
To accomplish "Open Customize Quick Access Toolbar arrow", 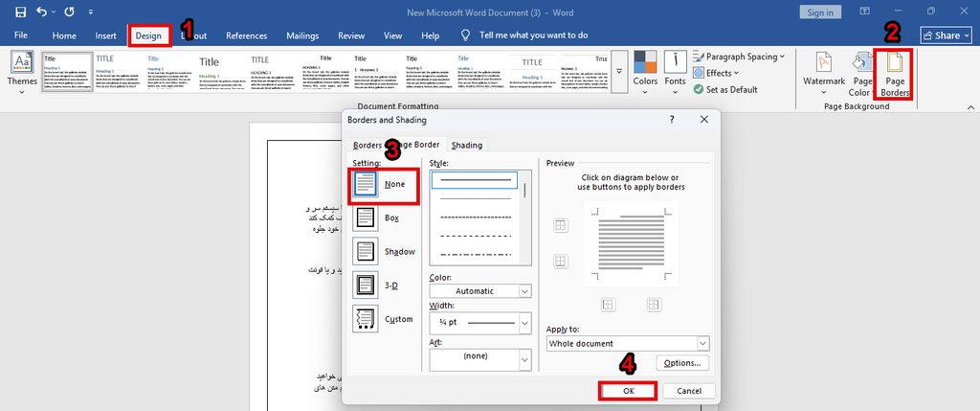I will (x=91, y=12).
